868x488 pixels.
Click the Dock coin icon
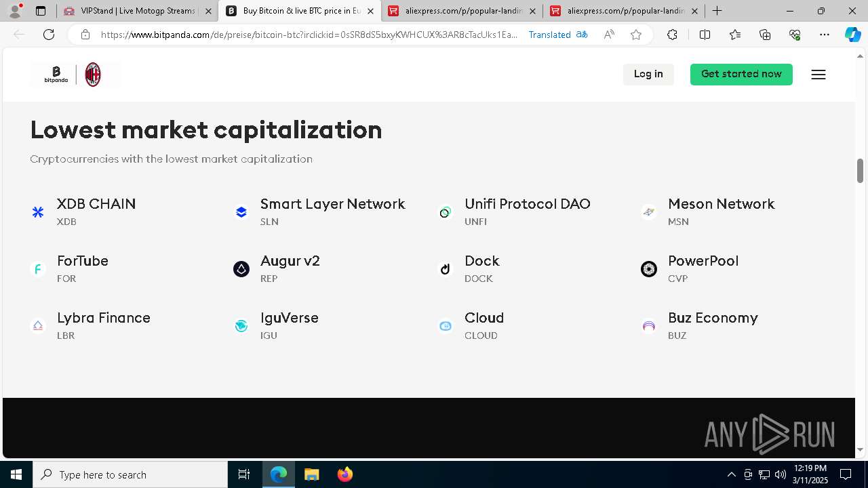point(445,269)
